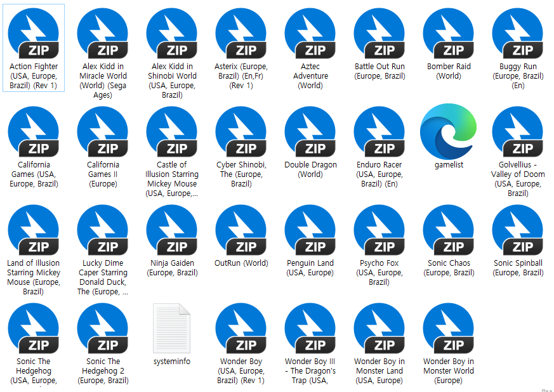
Task: Click the Aztec Adventure ZIP icon
Action: pos(310,34)
